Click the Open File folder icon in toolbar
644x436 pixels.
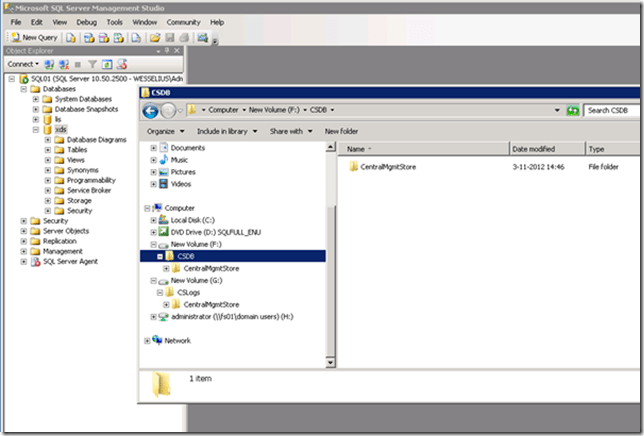click(156, 37)
